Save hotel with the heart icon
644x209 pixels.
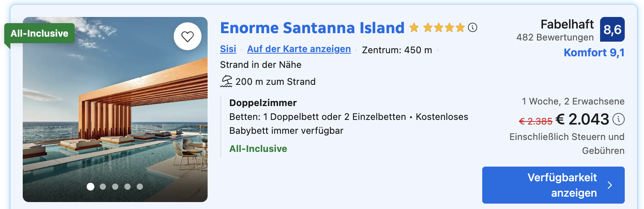(188, 36)
